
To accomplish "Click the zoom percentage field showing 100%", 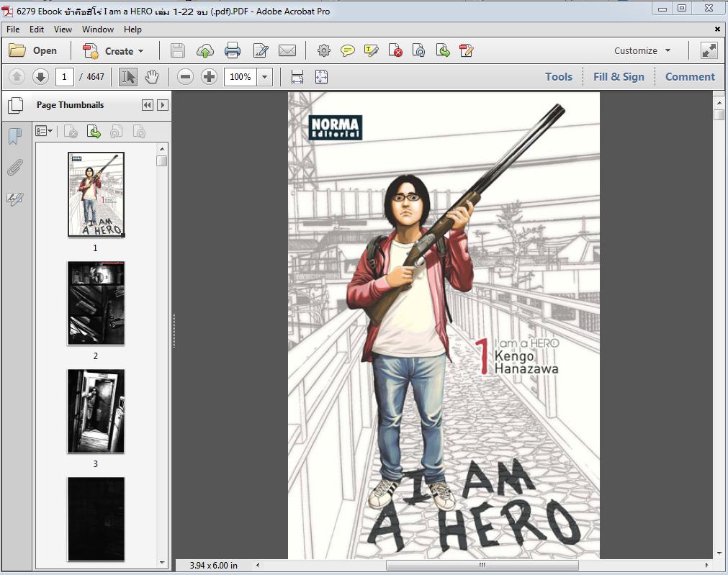I will point(241,76).
